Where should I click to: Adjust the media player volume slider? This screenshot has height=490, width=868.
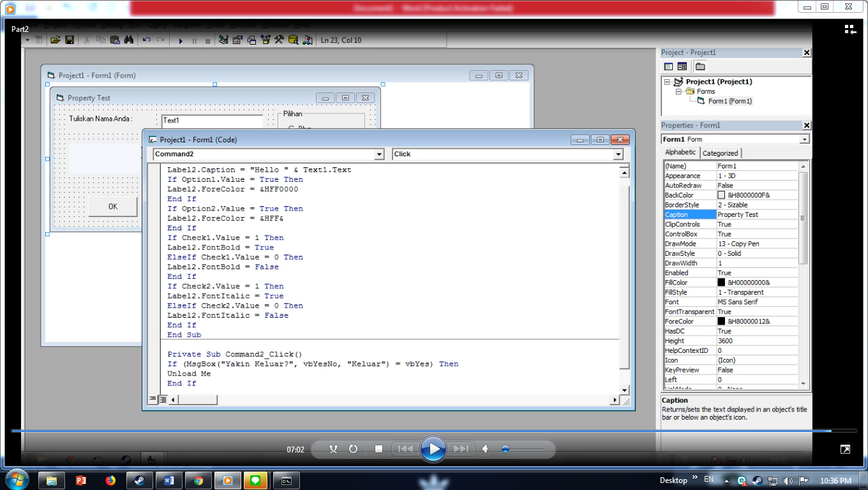click(523, 449)
